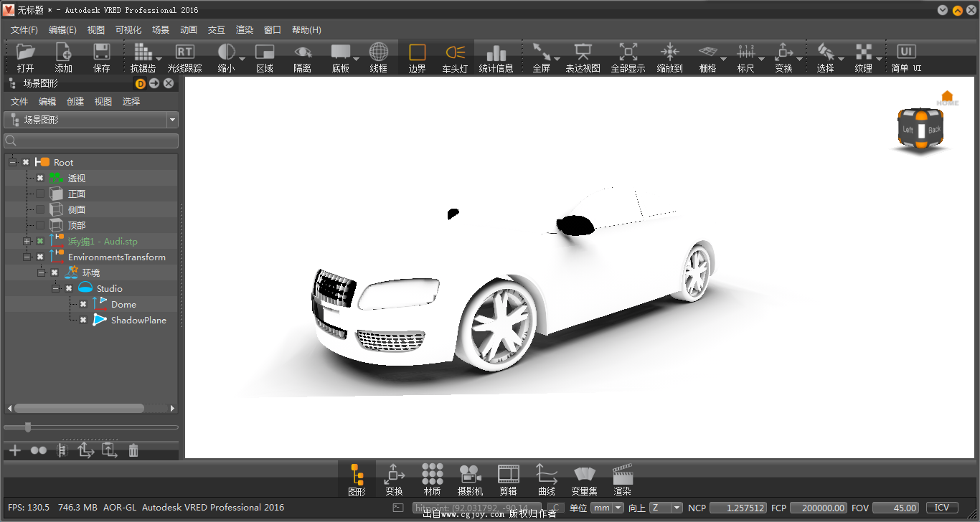The image size is (980, 522).
Task: Open dropdown arrow next to 底板
Action: click(x=357, y=59)
